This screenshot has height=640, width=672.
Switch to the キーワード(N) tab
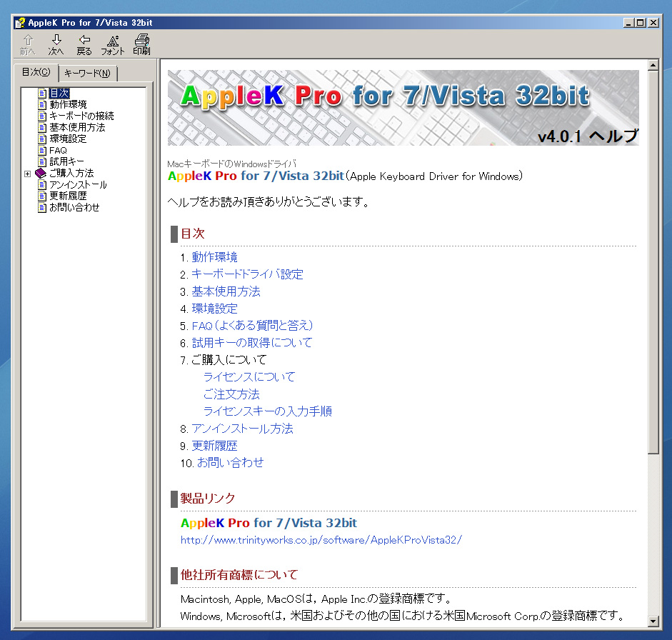[87, 74]
